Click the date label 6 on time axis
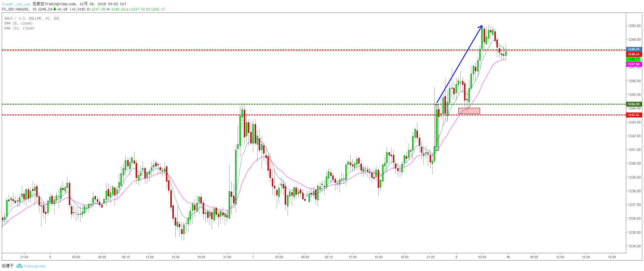This screenshot has height=271, width=644. 50,257
